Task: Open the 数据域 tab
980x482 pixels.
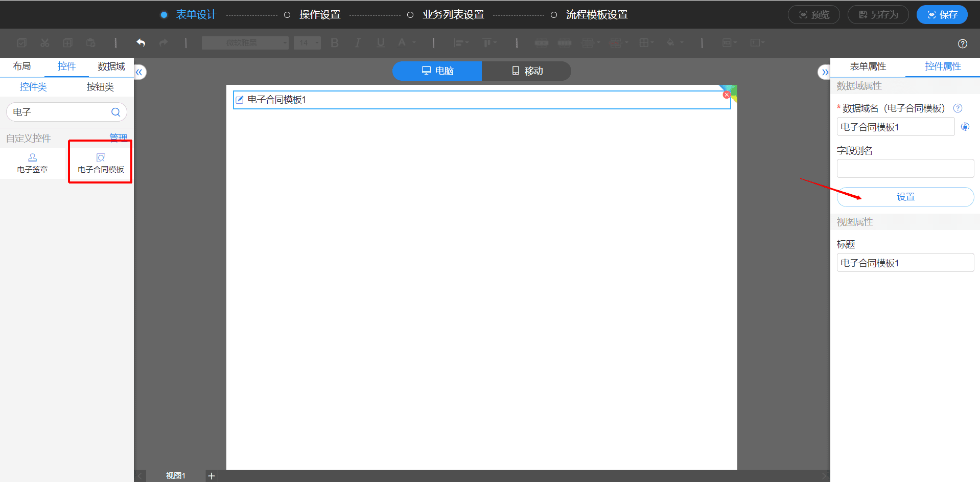Action: 111,66
